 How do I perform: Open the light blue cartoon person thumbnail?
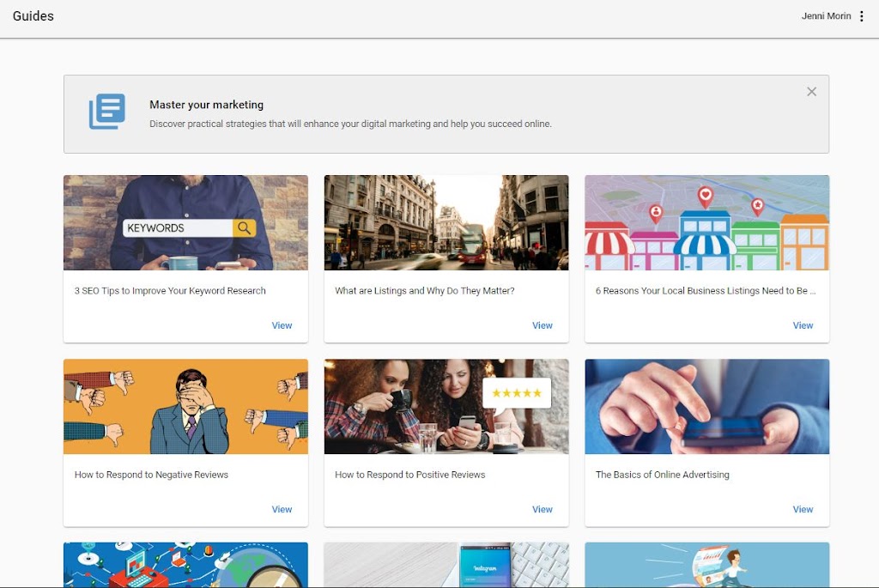point(707,565)
